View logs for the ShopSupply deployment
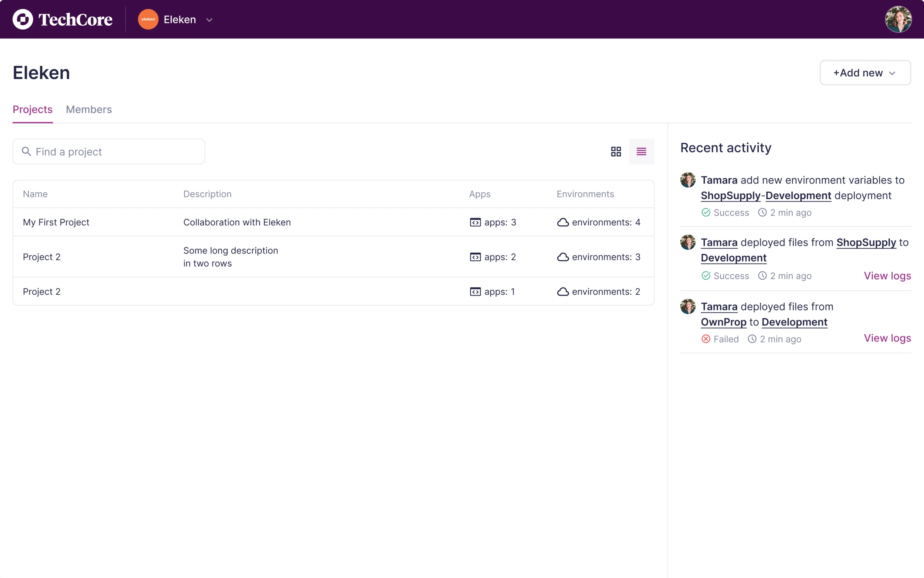Viewport: 924px width, 578px height. click(887, 276)
